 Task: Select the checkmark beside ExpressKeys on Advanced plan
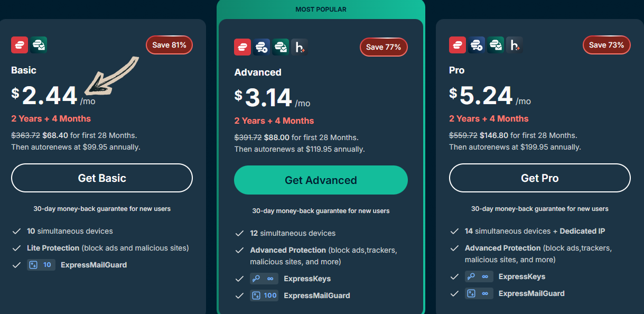239,279
